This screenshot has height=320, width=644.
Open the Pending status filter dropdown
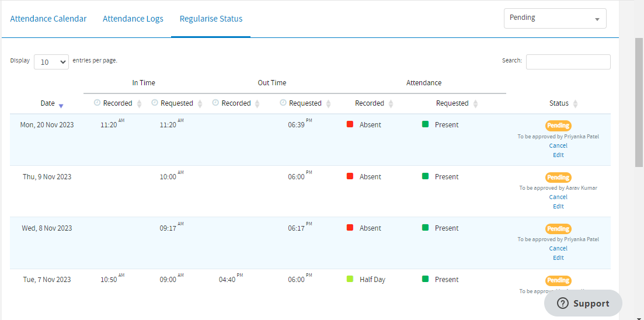[555, 18]
